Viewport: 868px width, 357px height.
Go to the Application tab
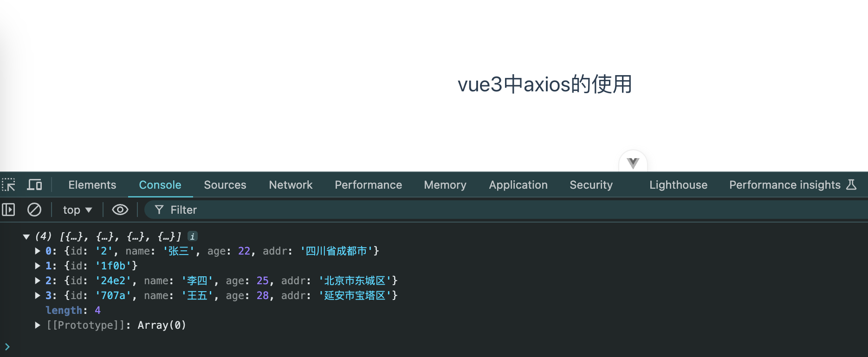pyautogui.click(x=518, y=185)
